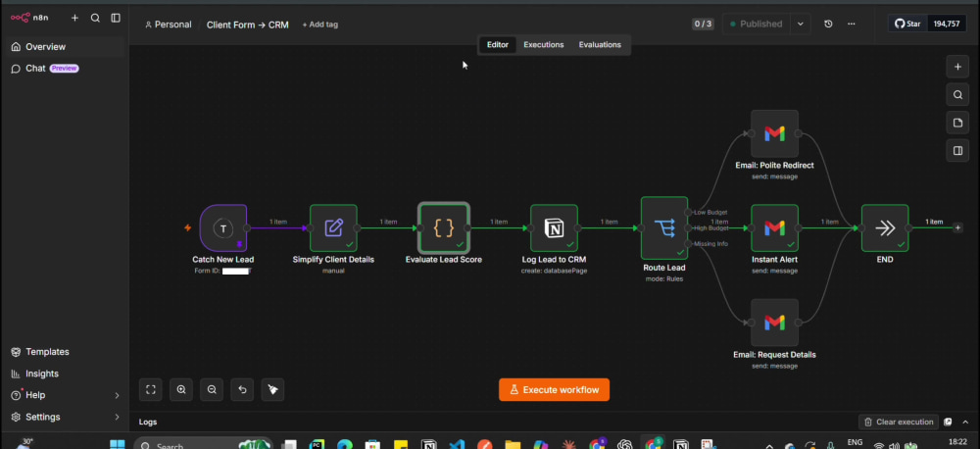The image size is (980, 449).
Task: Collapse the left sidebar with the panel icon
Action: click(x=116, y=18)
